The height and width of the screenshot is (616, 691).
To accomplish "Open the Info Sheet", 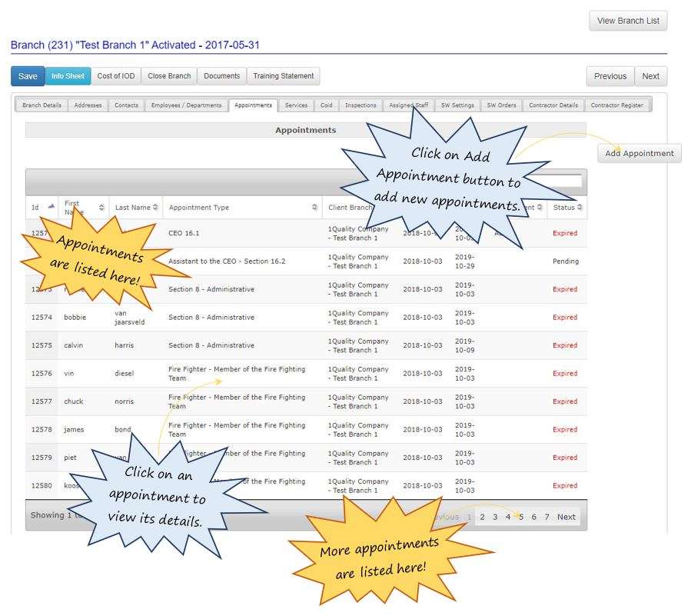I will 68,75.
